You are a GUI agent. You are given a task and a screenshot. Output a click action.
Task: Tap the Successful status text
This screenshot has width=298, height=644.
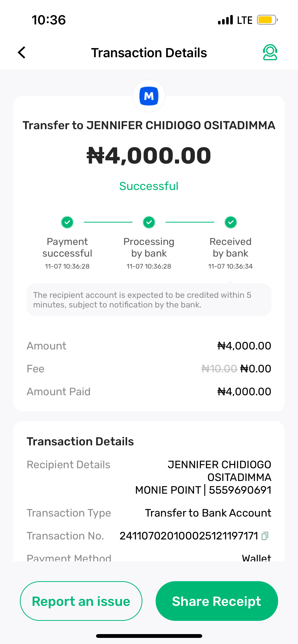(x=149, y=186)
